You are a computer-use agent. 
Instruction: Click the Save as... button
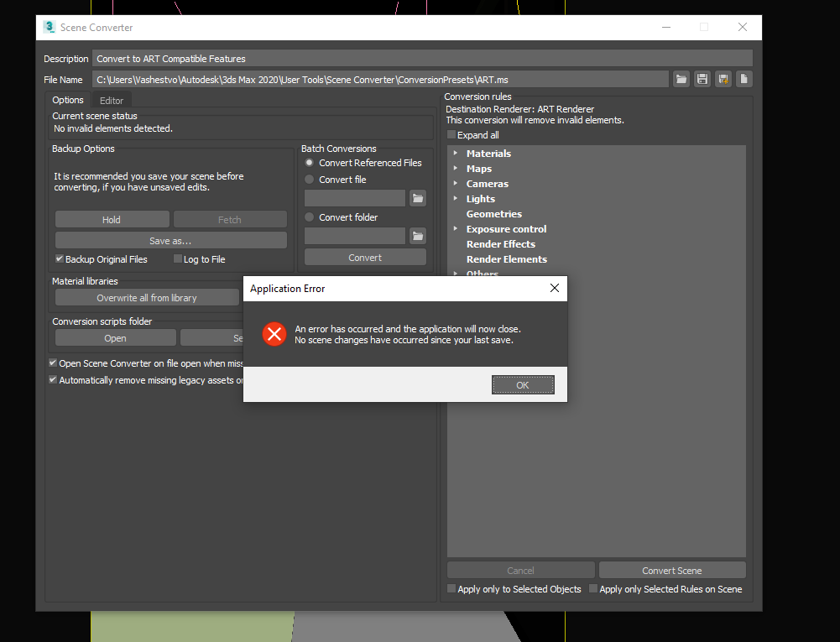(171, 241)
